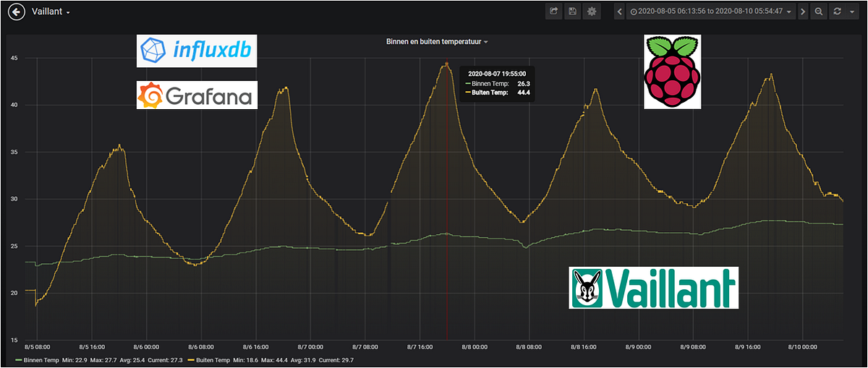Click the y-axis label 15

14,339
